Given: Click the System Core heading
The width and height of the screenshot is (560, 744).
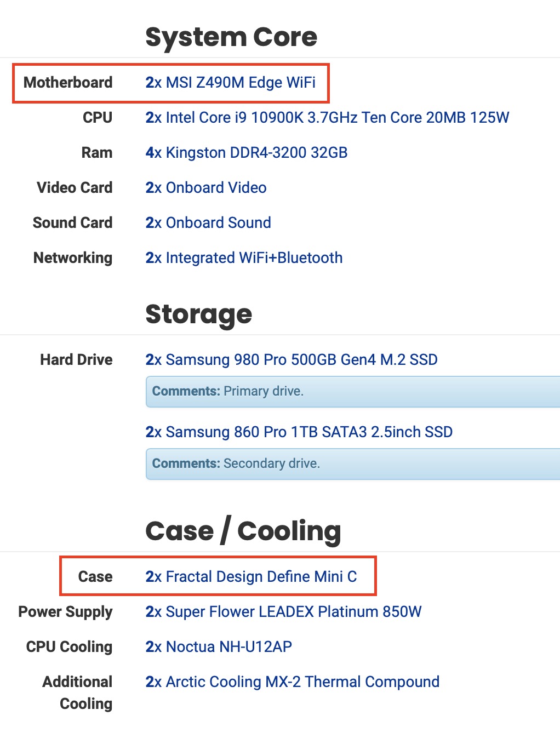Looking at the screenshot, I should coord(231,37).
